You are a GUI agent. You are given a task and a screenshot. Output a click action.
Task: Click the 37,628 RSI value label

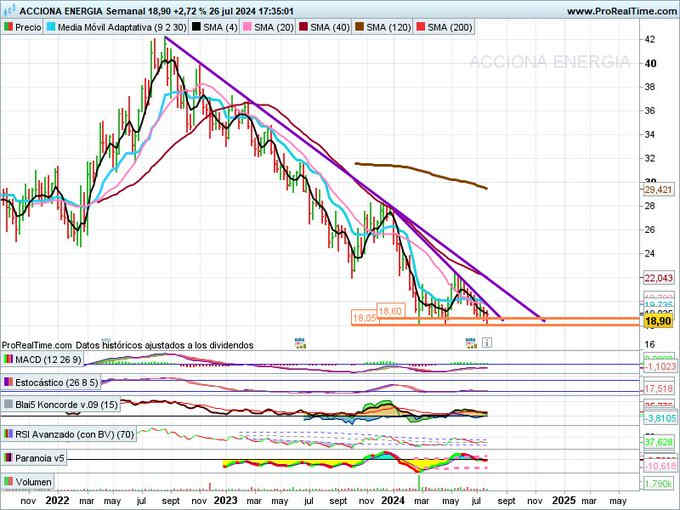(658, 442)
